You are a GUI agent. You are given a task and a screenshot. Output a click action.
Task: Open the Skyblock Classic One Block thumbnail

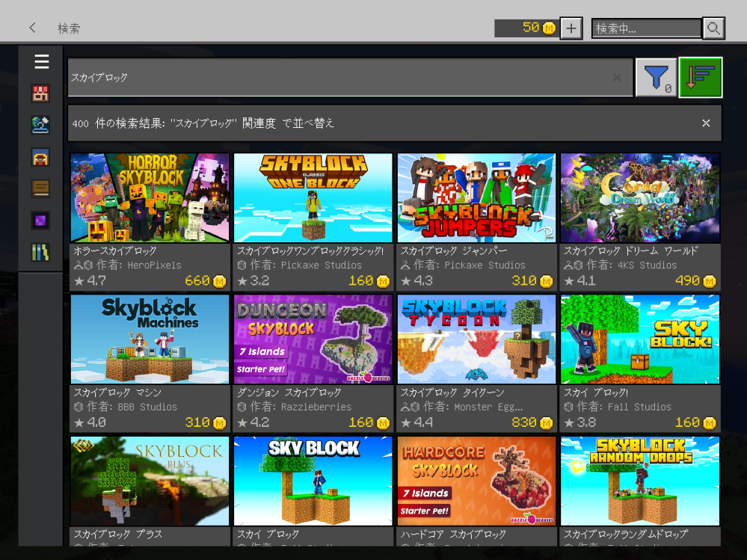coord(313,197)
